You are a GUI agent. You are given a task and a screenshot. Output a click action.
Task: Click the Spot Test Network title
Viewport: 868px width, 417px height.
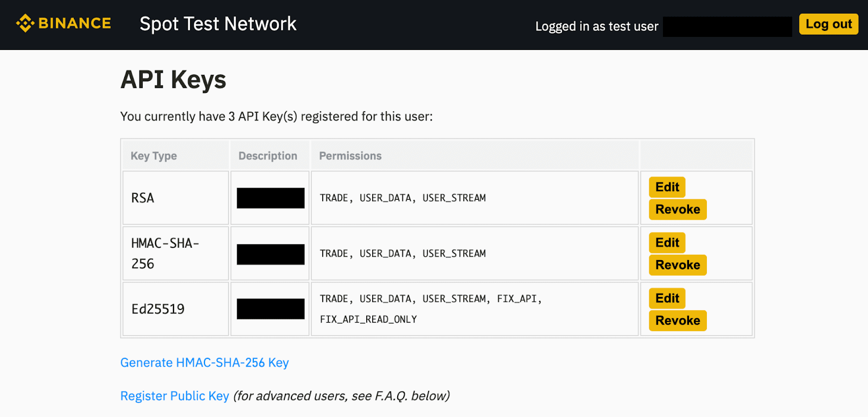[218, 24]
